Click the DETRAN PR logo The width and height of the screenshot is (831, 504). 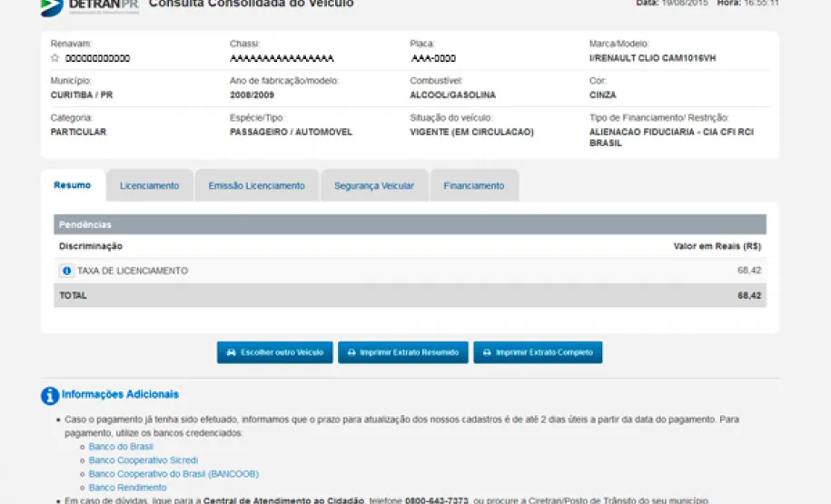90,6
